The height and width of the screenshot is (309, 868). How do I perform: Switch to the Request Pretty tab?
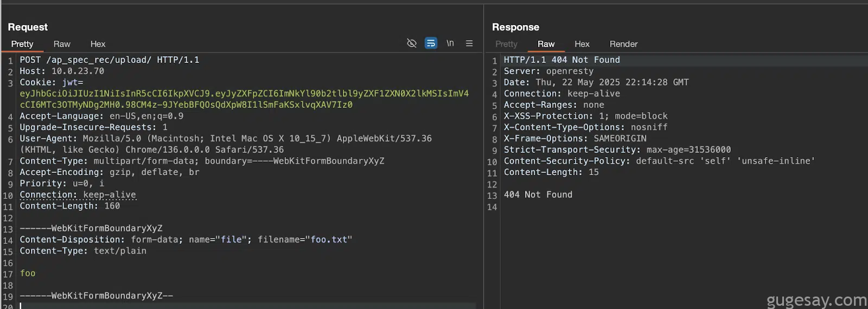22,44
